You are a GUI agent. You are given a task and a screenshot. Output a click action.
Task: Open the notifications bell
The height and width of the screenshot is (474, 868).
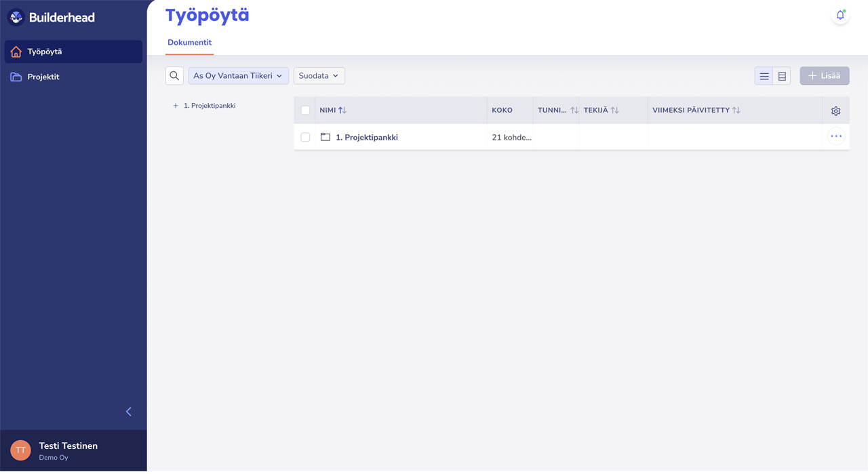840,16
